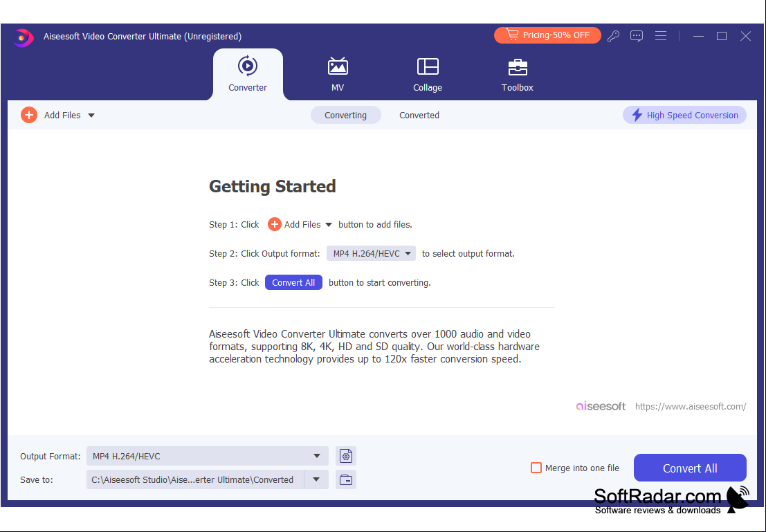This screenshot has height=532, width=766.
Task: Show the Converted list
Action: (419, 116)
